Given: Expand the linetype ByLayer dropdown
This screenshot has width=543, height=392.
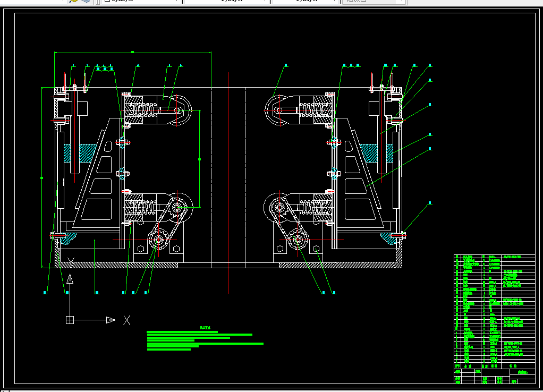Looking at the screenshot, I should [x=227, y=1].
